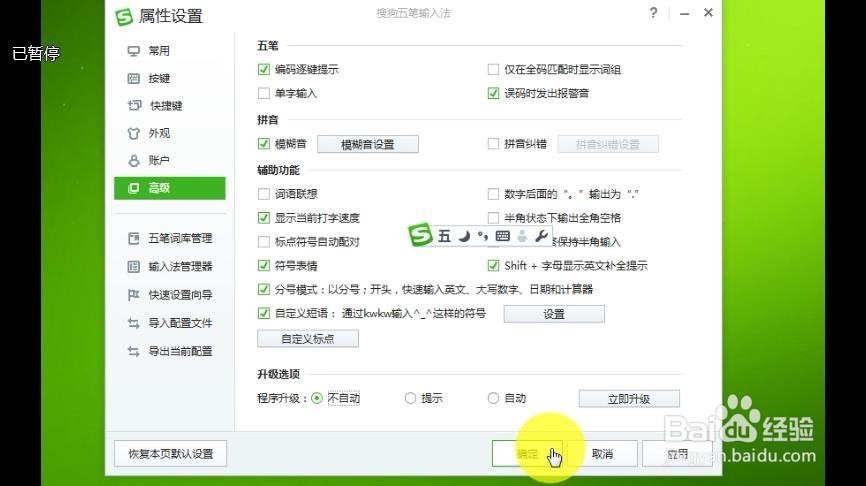Enable 标点符号自动配对

(263, 242)
